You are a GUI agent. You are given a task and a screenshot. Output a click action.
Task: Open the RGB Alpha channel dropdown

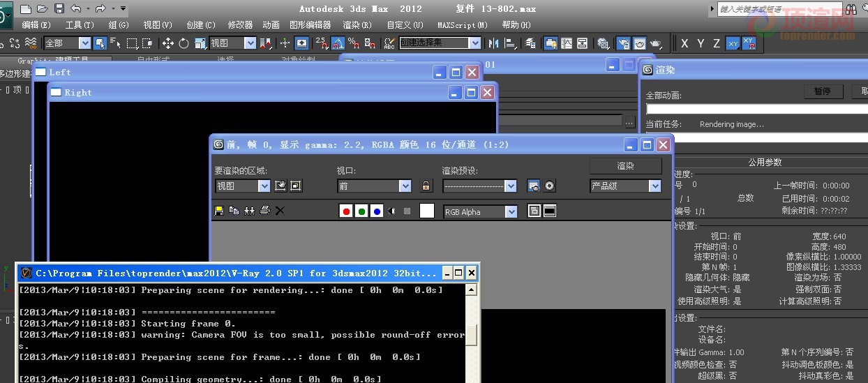[511, 211]
